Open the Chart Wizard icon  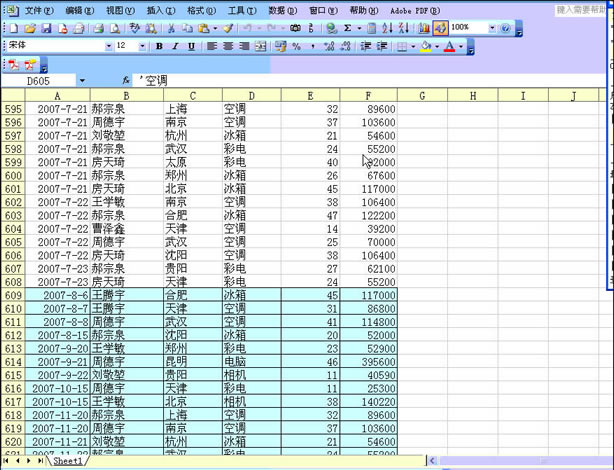(x=424, y=28)
